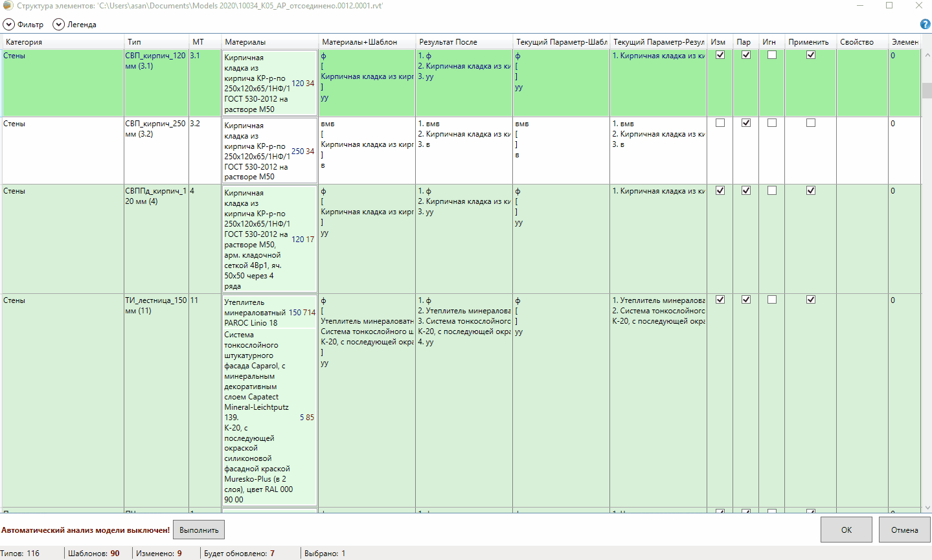Click the Выполнить button

[x=199, y=530]
